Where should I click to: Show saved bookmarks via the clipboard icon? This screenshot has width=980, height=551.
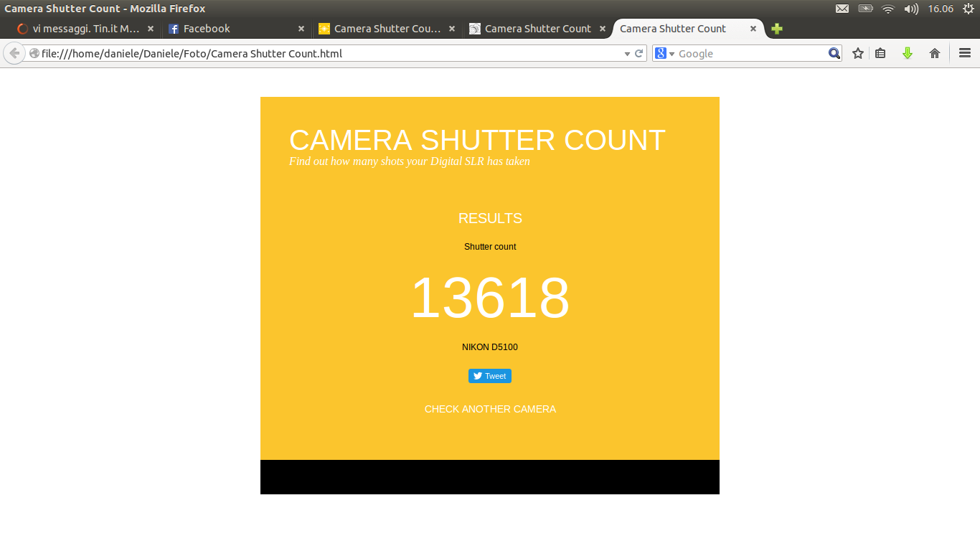tap(880, 52)
